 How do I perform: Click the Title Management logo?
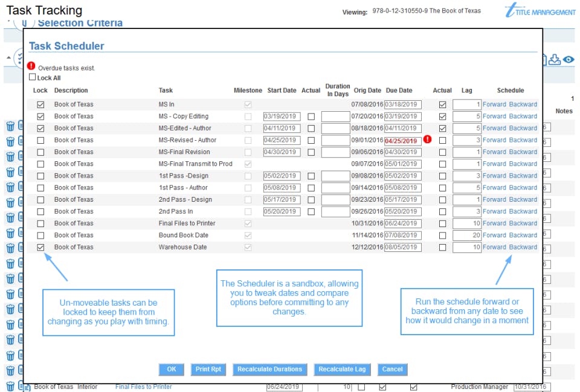pyautogui.click(x=540, y=10)
